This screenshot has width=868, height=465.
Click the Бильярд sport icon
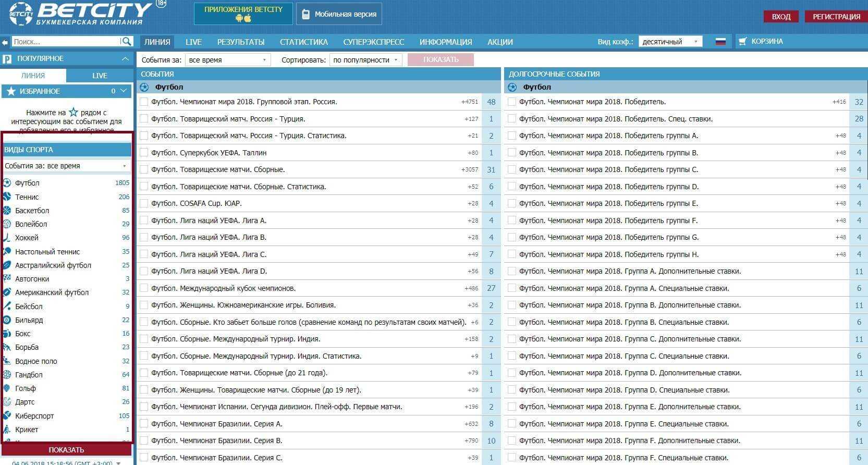pos(7,320)
